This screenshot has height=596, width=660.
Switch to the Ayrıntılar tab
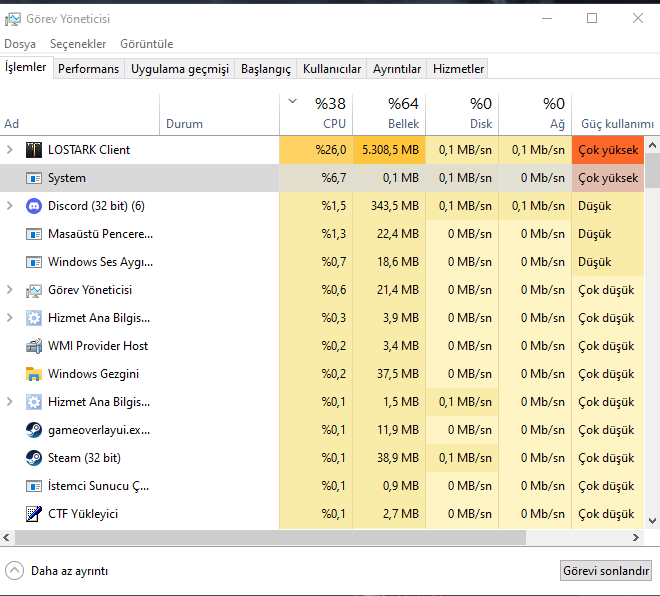click(397, 69)
